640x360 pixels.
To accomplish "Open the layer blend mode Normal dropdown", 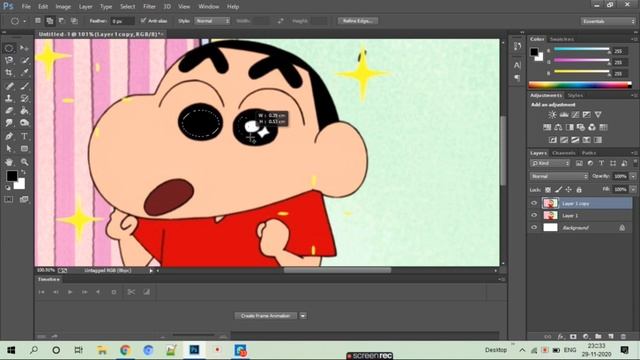I will (559, 176).
